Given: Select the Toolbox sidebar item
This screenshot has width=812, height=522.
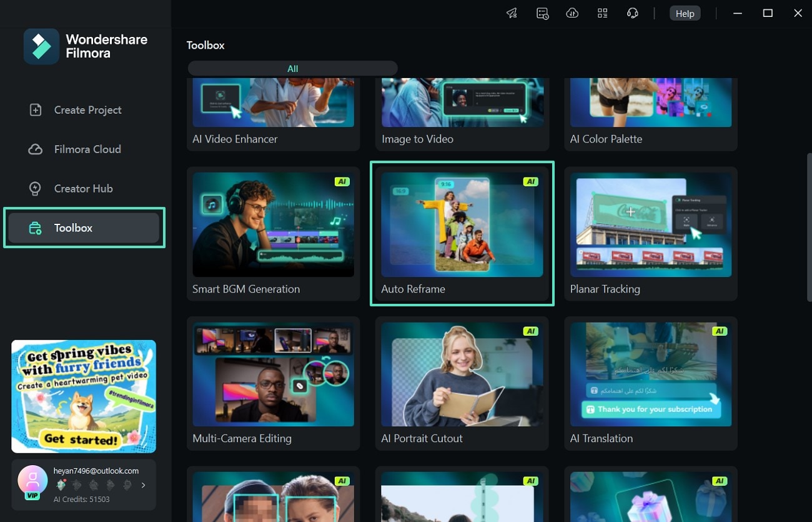Looking at the screenshot, I should click(x=84, y=228).
